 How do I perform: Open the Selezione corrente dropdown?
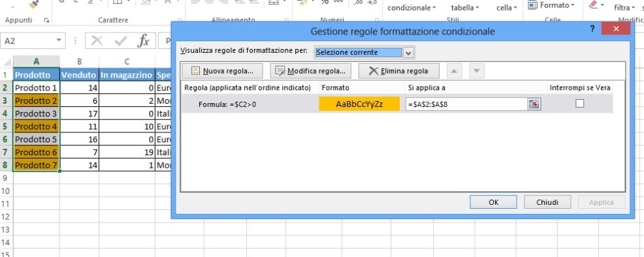[x=364, y=52]
